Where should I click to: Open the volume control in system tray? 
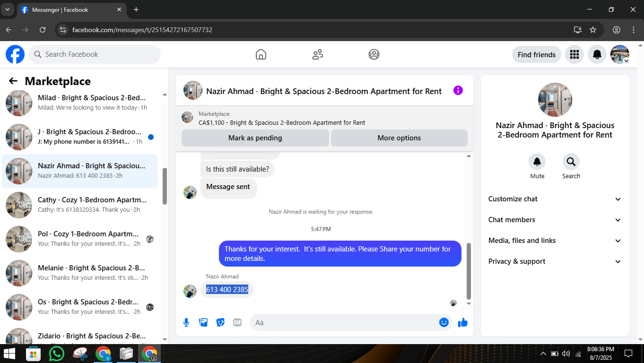(566, 354)
